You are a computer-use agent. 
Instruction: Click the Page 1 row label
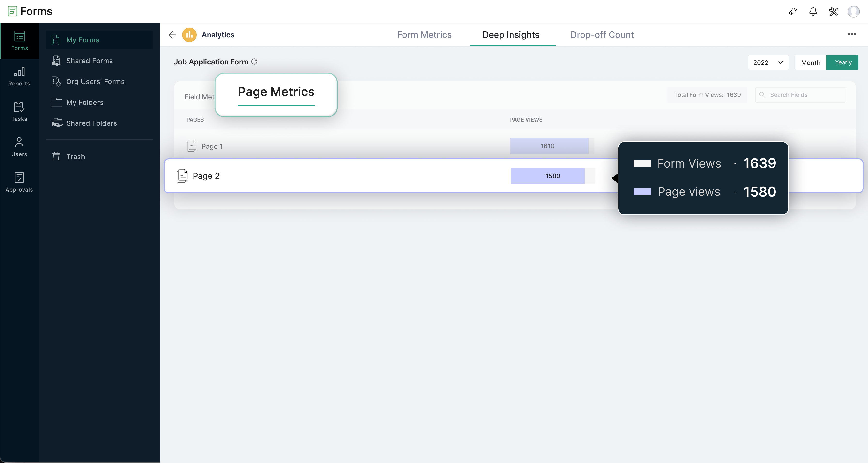point(212,146)
